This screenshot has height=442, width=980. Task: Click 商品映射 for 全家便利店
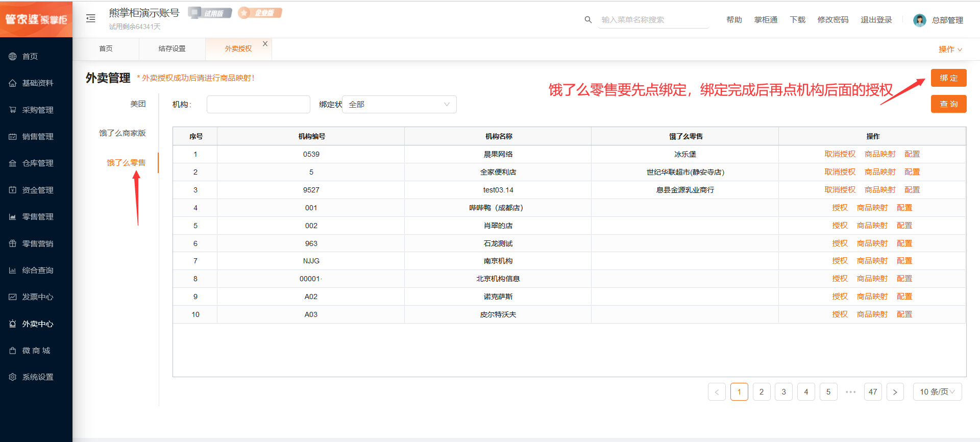click(x=880, y=172)
